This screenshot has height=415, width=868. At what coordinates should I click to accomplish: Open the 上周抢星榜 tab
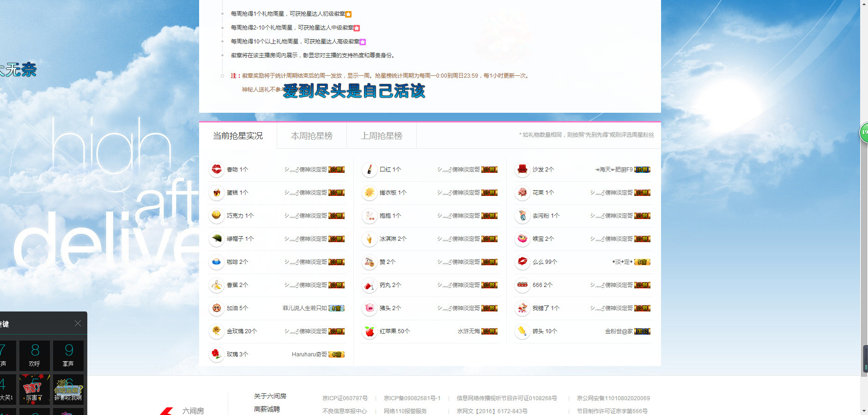pos(382,136)
